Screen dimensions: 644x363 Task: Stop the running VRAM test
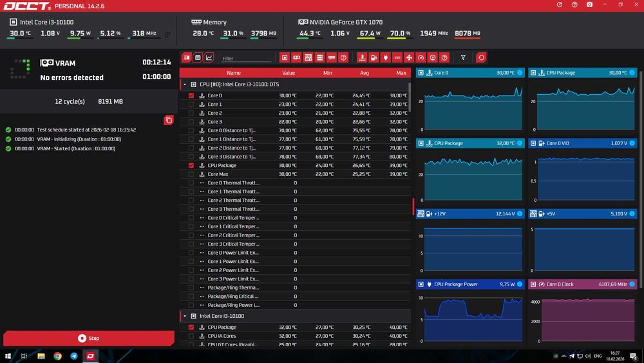(x=89, y=338)
